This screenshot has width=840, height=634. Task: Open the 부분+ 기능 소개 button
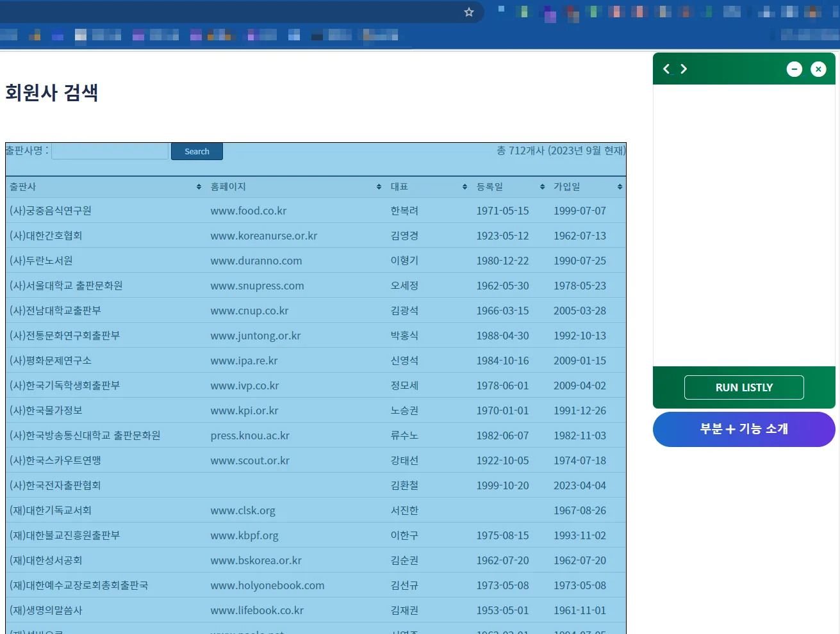point(743,429)
